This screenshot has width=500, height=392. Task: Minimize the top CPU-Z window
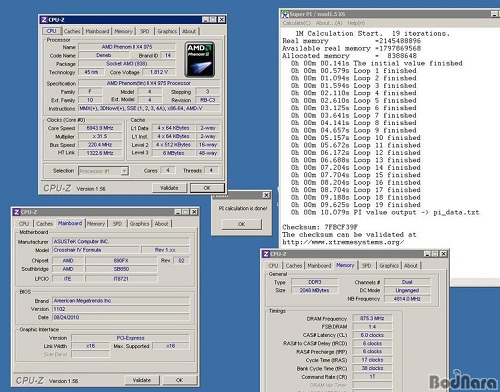206,20
